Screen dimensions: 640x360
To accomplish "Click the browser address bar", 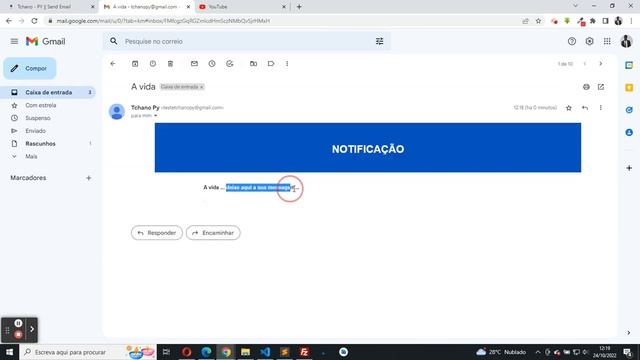I will [x=282, y=21].
